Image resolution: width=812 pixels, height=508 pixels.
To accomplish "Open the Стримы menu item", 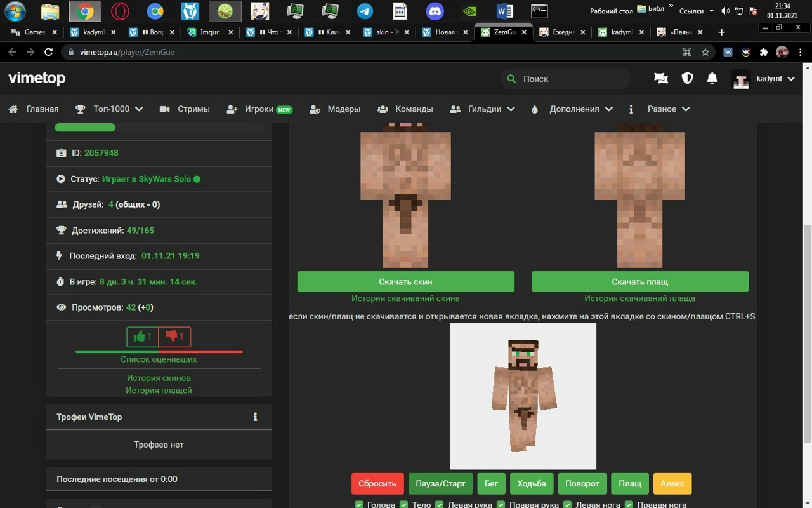I will pos(185,109).
